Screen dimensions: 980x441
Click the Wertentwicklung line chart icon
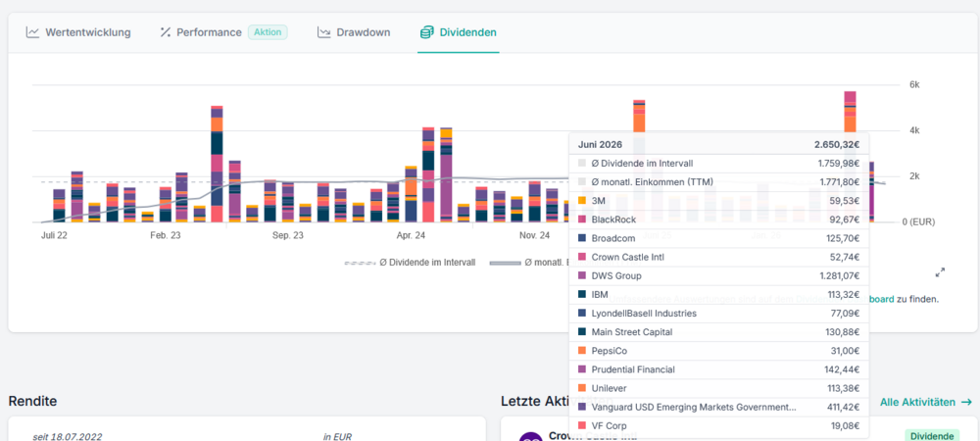(32, 32)
